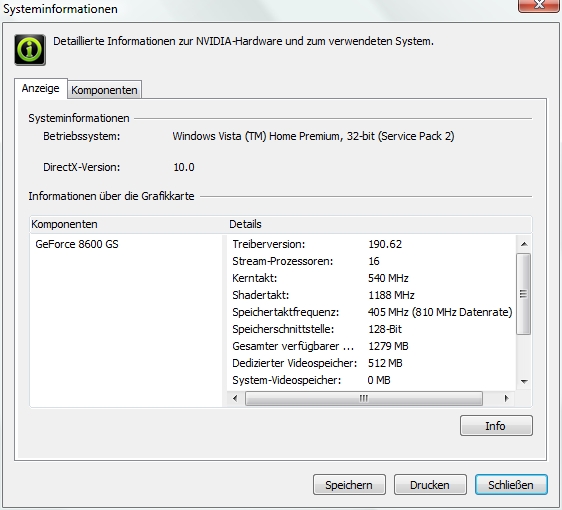Click the value 0 MB
Viewport: 562px width, 510px height.
(379, 380)
